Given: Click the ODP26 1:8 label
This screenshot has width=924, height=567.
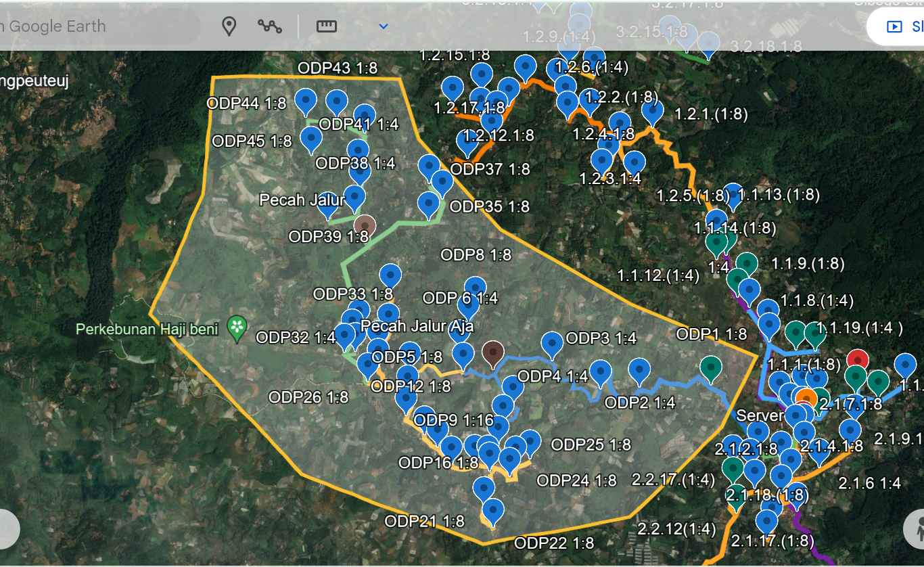Looking at the screenshot, I should pyautogui.click(x=308, y=397).
